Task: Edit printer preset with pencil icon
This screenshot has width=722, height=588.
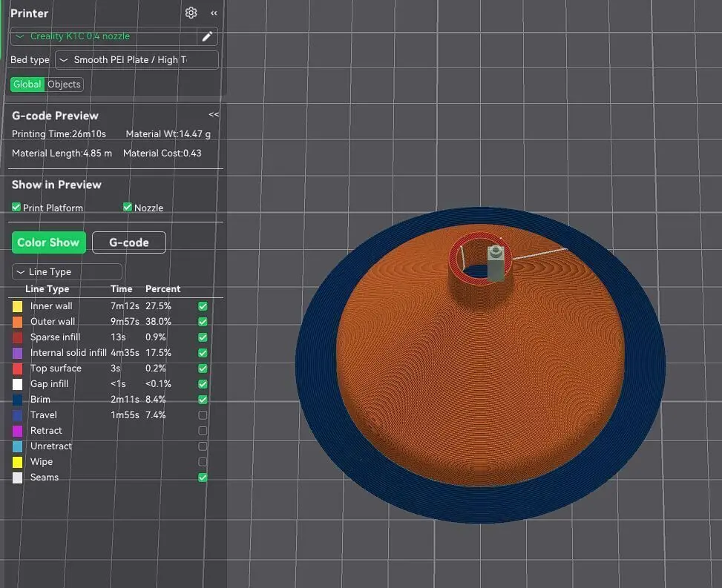Action: click(207, 36)
